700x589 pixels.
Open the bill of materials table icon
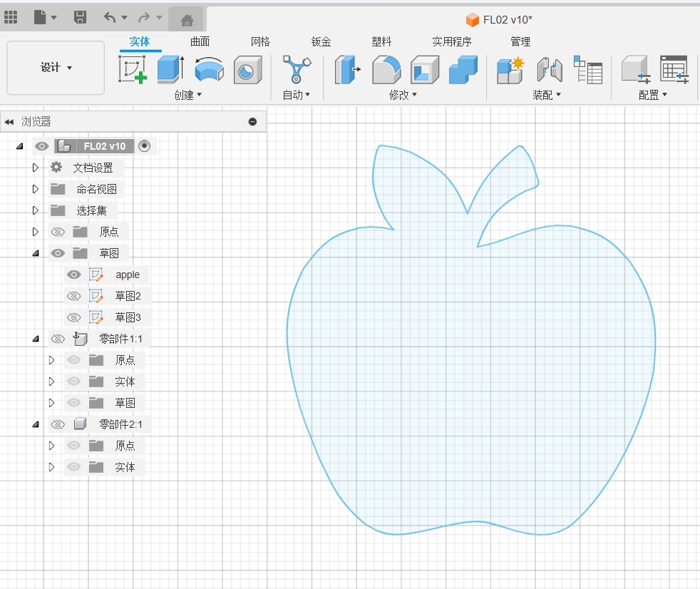pyautogui.click(x=587, y=70)
